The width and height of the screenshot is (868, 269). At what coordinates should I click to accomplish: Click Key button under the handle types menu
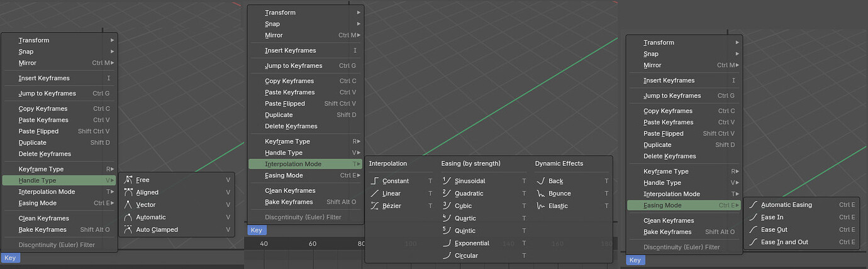pyautogui.click(x=10, y=258)
